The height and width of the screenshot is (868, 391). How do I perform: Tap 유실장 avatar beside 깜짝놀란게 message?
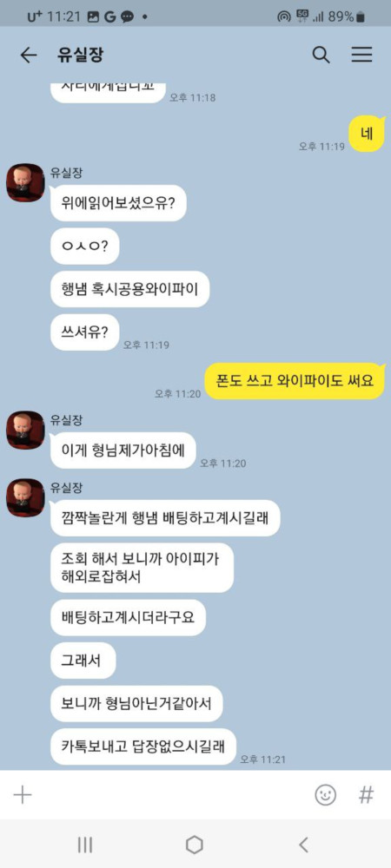coord(25,497)
